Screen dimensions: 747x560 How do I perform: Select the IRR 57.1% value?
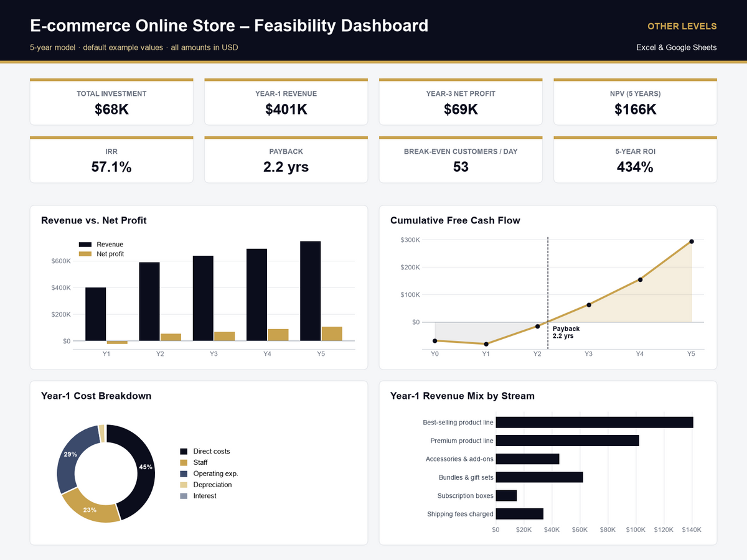pyautogui.click(x=111, y=167)
